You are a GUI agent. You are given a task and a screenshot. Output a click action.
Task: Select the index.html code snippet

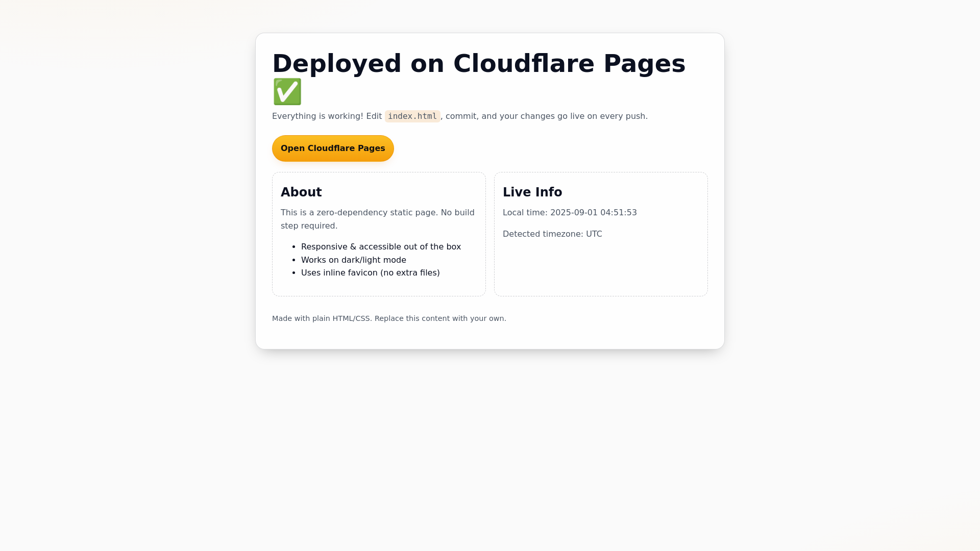click(x=412, y=116)
